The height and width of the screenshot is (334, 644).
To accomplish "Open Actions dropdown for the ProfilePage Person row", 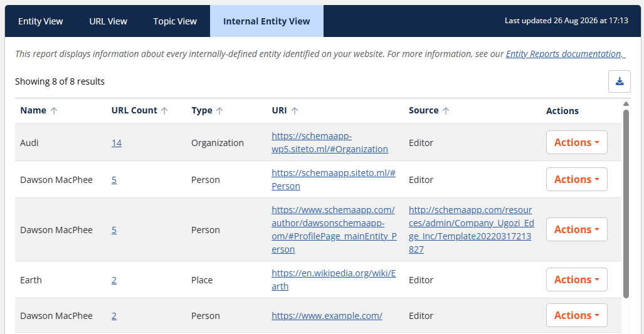I will pos(577,229).
